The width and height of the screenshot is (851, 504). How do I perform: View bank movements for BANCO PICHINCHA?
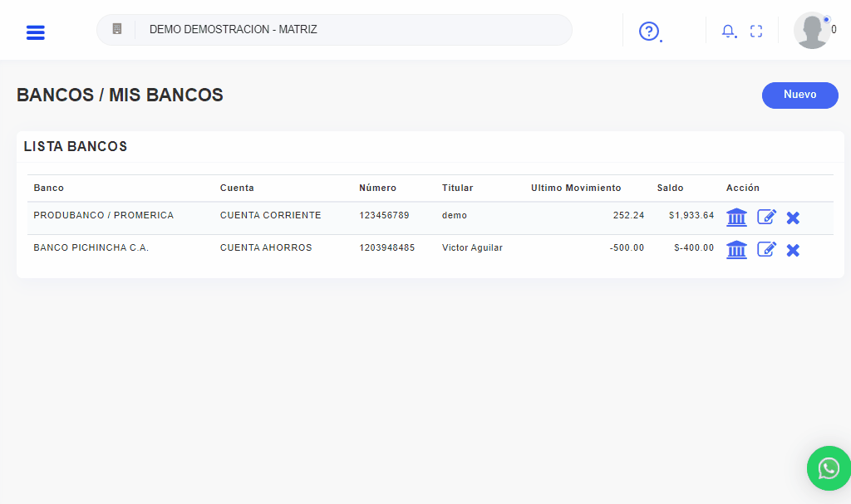click(736, 249)
